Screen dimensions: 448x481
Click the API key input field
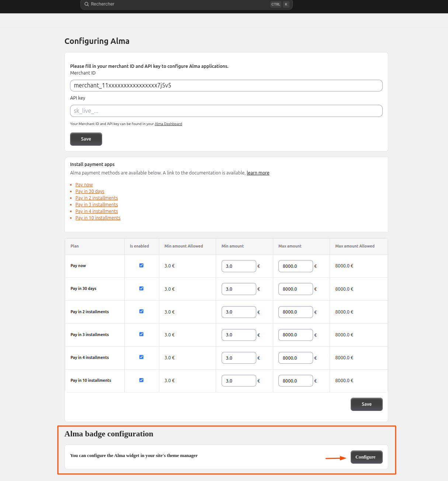[226, 111]
